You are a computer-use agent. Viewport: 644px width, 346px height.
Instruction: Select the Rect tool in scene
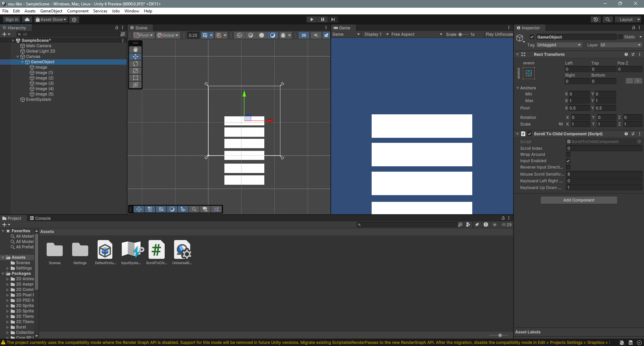[x=136, y=78]
